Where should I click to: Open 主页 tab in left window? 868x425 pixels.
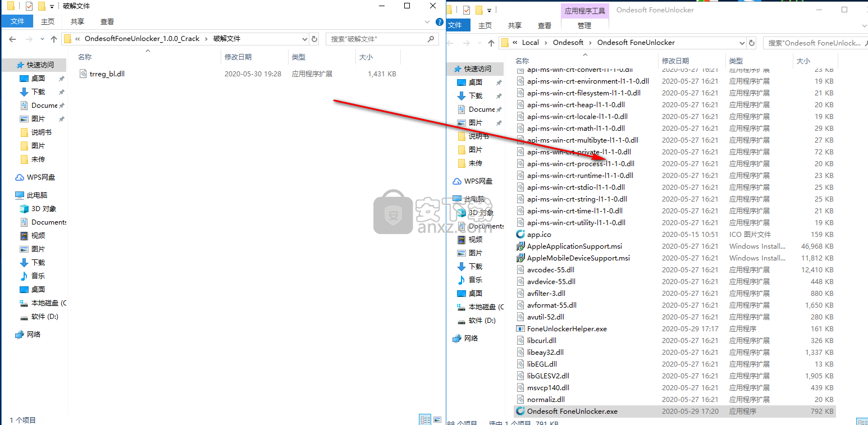[x=48, y=21]
